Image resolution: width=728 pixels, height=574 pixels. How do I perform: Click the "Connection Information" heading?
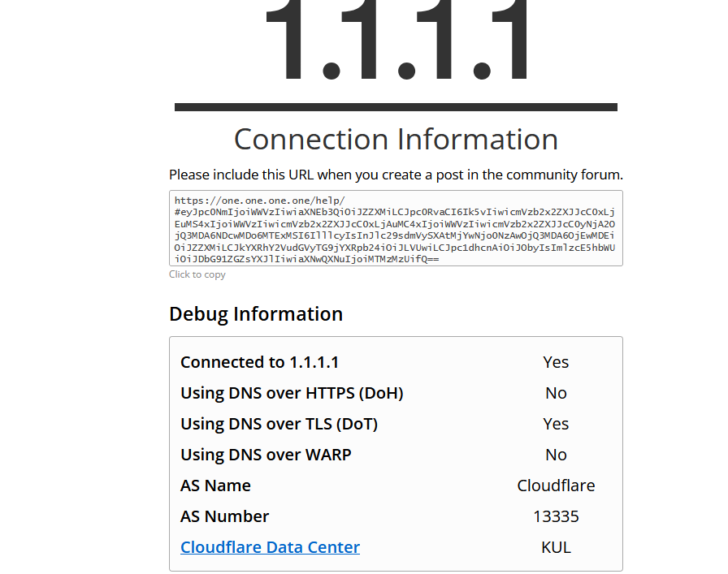[396, 140]
